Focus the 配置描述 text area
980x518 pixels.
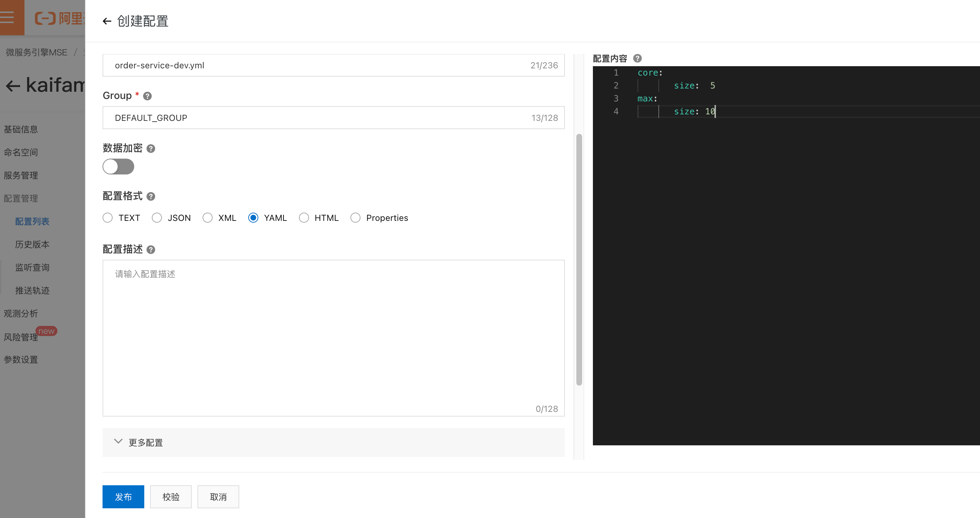pos(333,338)
